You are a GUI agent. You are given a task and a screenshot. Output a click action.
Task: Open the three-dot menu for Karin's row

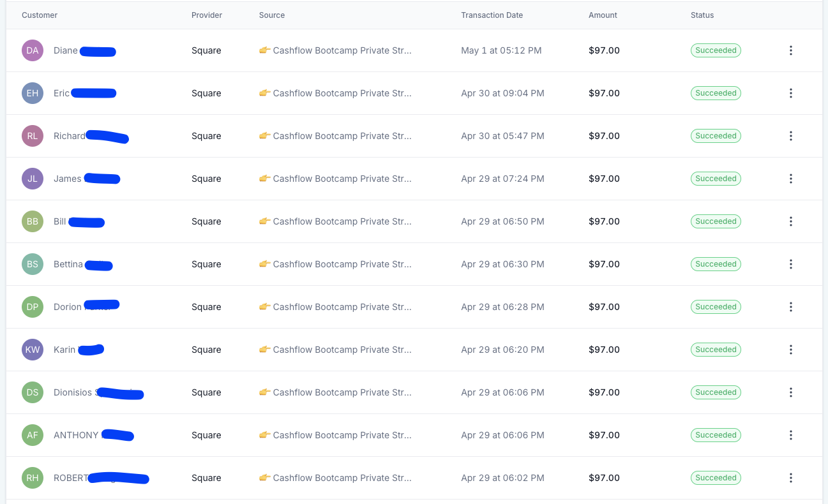pos(791,350)
